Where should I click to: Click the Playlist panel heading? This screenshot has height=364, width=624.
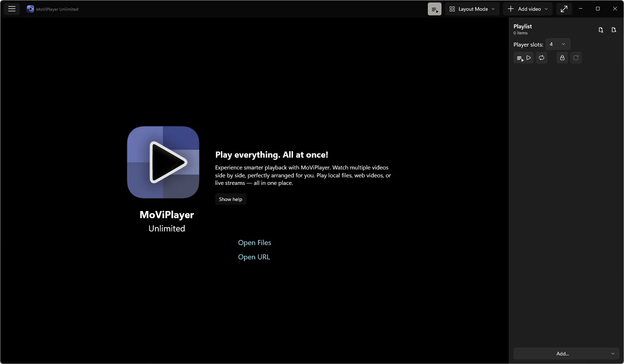523,26
